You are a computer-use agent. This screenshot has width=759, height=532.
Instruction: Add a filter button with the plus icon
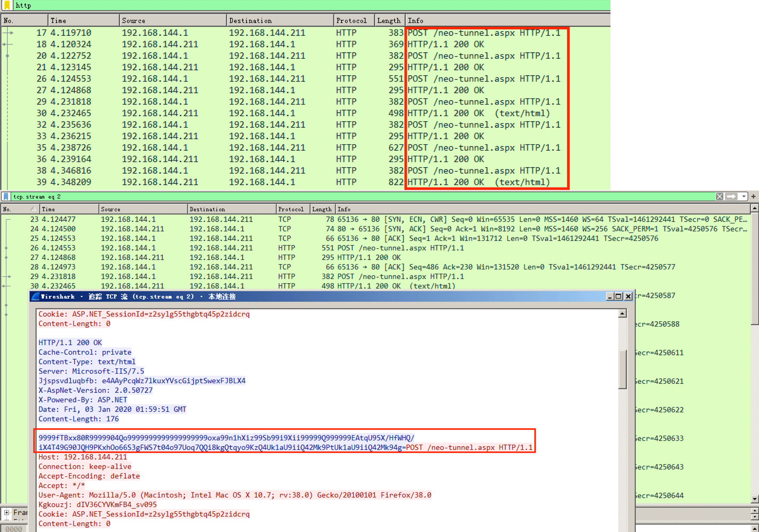click(753, 196)
